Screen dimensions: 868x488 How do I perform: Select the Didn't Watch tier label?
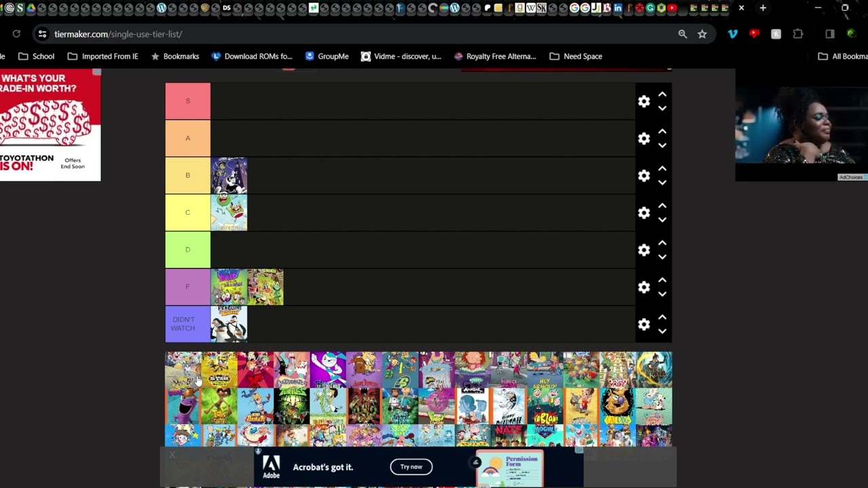click(x=188, y=324)
